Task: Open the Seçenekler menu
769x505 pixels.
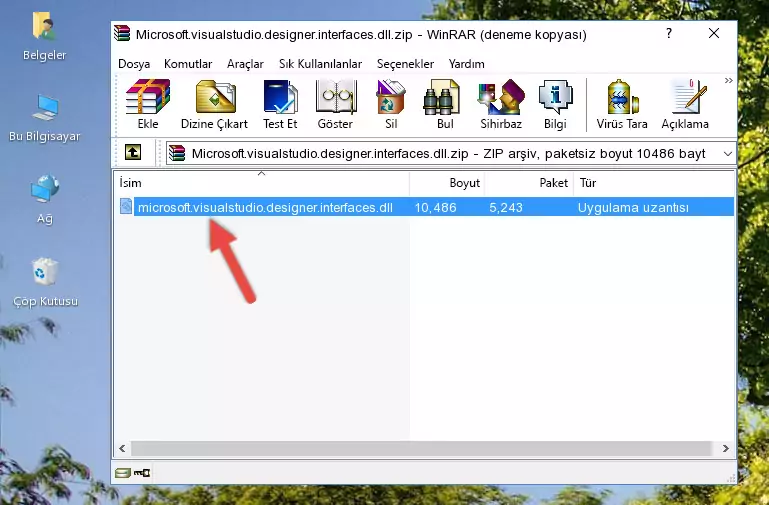Action: click(x=405, y=64)
